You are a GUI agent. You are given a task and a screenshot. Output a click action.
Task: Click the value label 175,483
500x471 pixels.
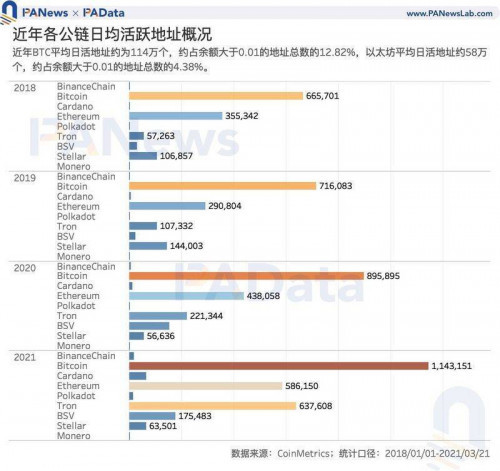tap(195, 416)
